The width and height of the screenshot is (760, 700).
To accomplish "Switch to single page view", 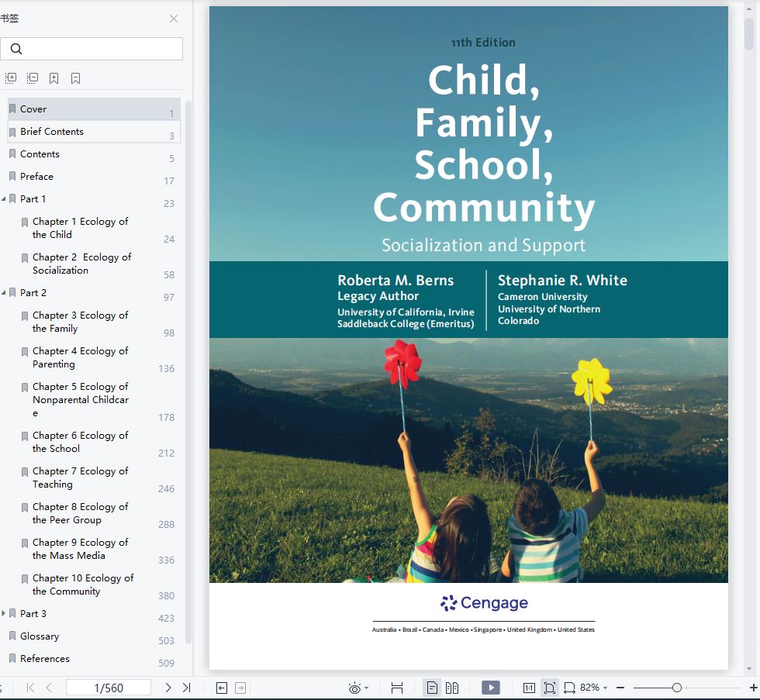I will pos(432,688).
